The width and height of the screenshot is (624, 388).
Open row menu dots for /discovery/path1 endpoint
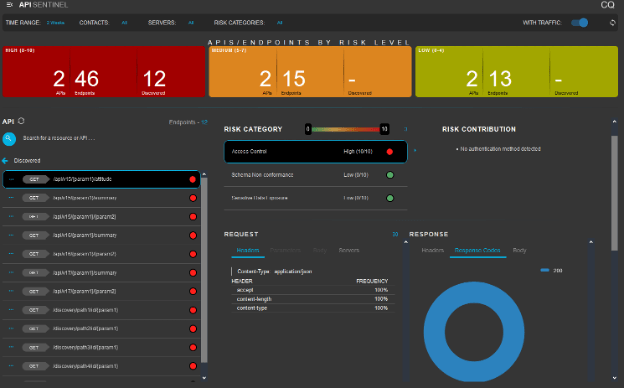(11, 310)
